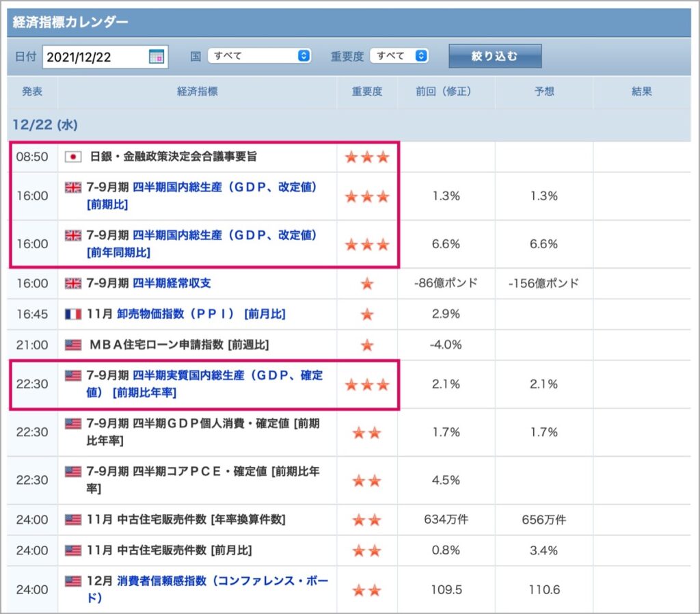
Task: Click the 12/22 (水) date heading
Action: [x=45, y=124]
